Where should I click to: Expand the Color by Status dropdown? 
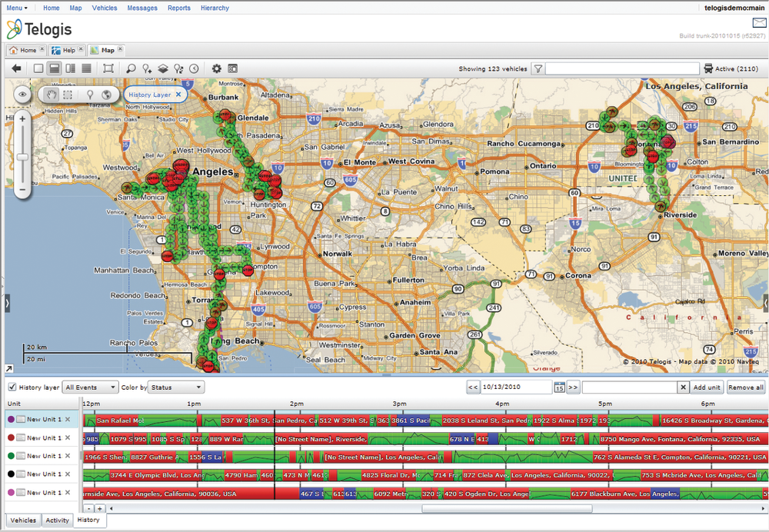click(177, 387)
